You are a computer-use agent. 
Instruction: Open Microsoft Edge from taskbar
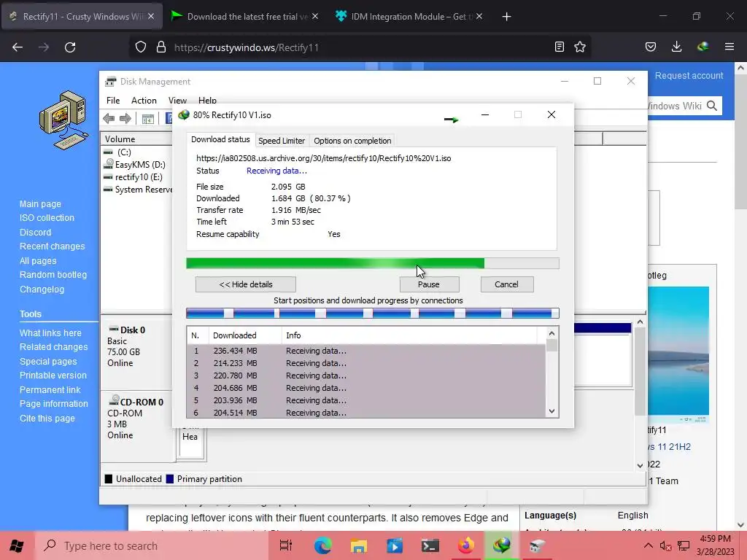(322, 545)
